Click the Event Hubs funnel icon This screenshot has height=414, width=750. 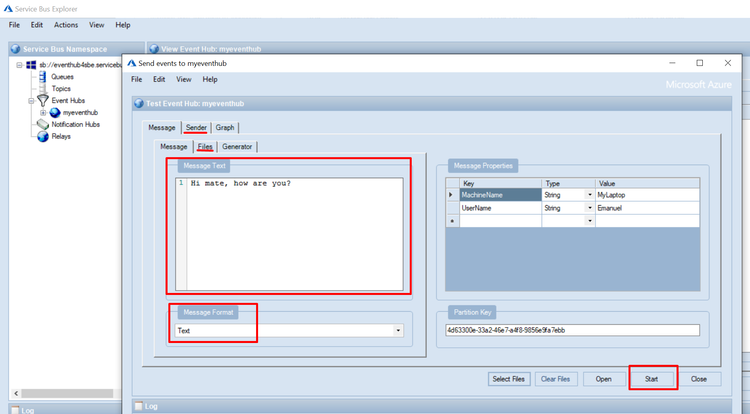point(43,100)
